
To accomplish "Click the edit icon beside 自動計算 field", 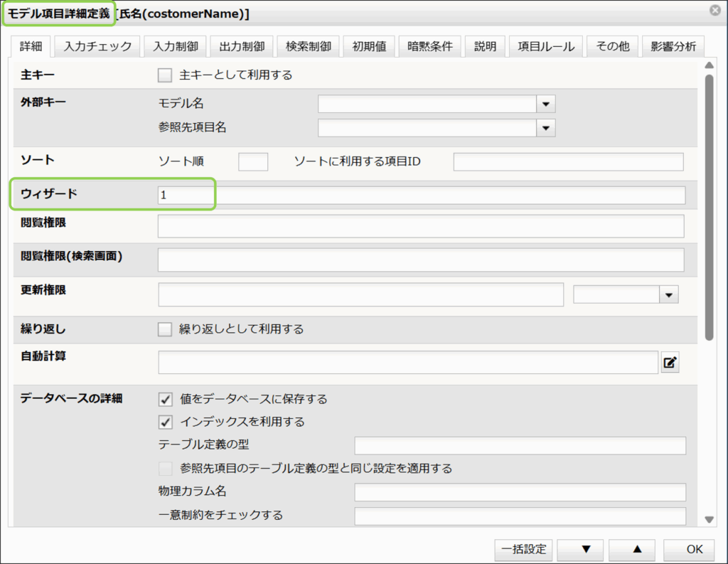I will coord(670,363).
